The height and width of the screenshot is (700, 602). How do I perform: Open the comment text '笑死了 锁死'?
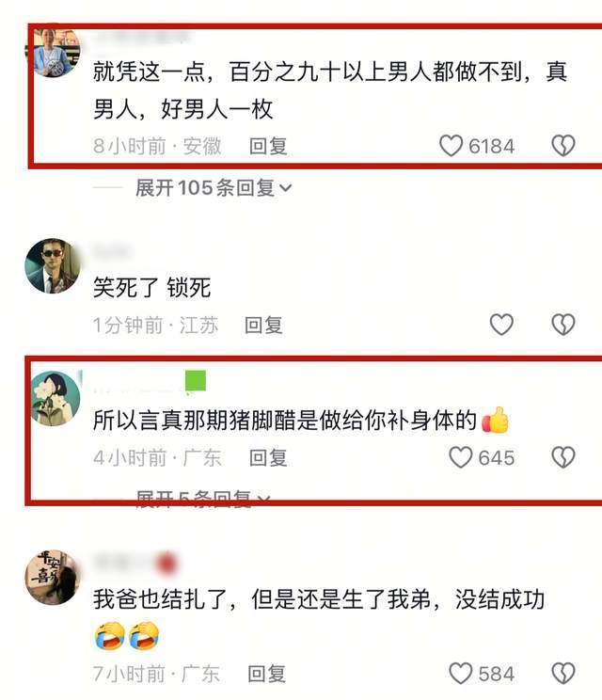[151, 288]
